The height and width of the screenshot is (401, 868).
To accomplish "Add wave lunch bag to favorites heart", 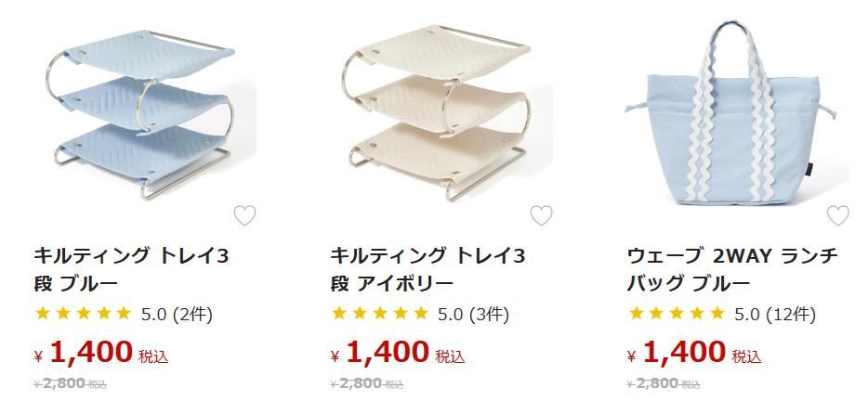I will (837, 216).
